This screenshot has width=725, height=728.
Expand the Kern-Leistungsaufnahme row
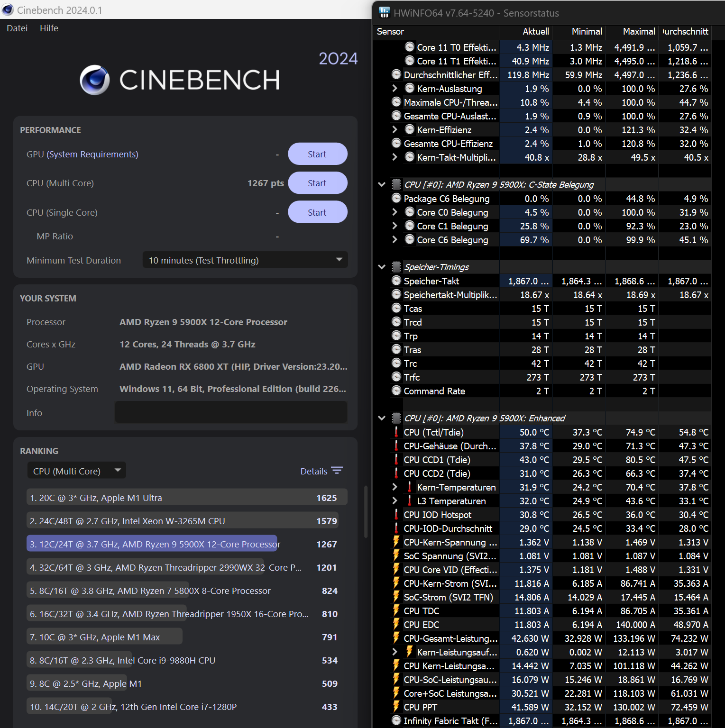coord(395,652)
